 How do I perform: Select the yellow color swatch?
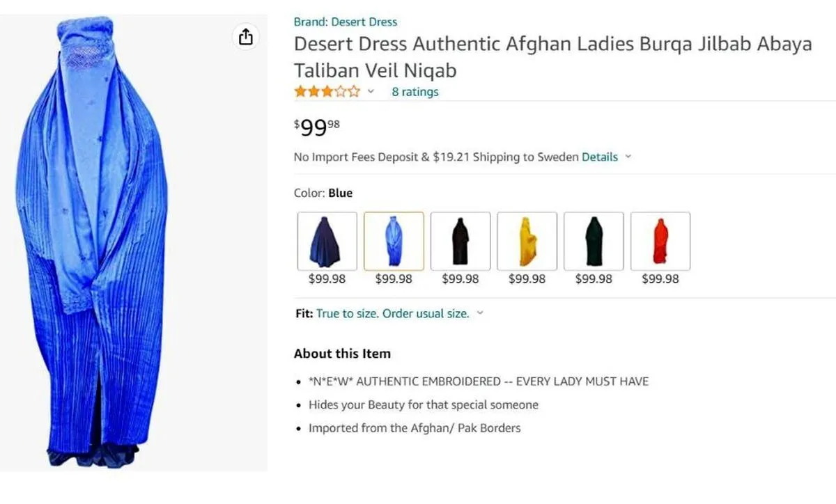tap(527, 241)
